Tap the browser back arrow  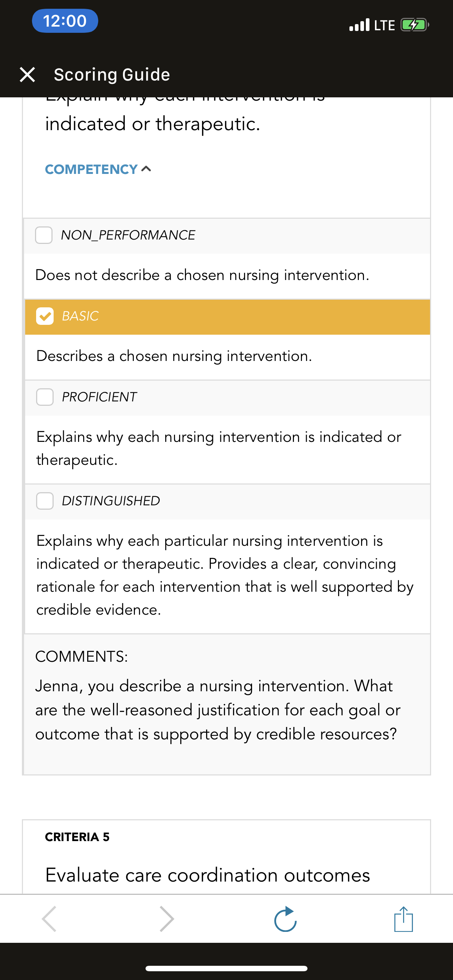[x=50, y=919]
